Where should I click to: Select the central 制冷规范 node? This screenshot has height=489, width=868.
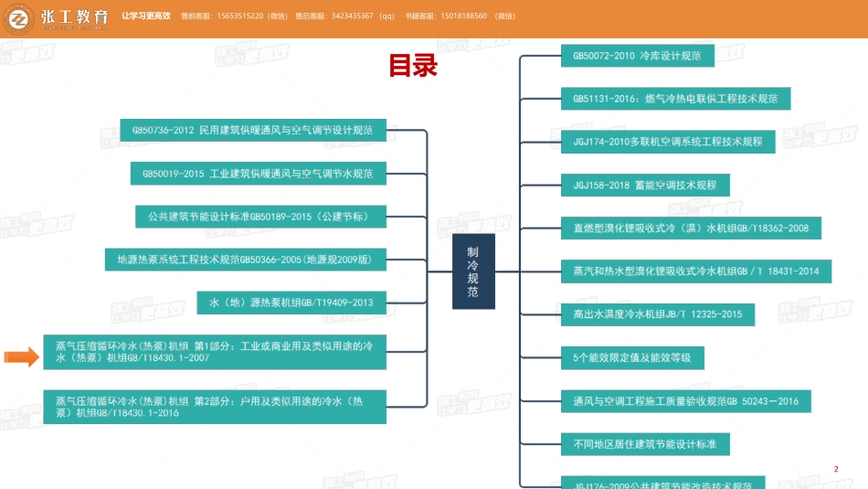click(x=473, y=271)
